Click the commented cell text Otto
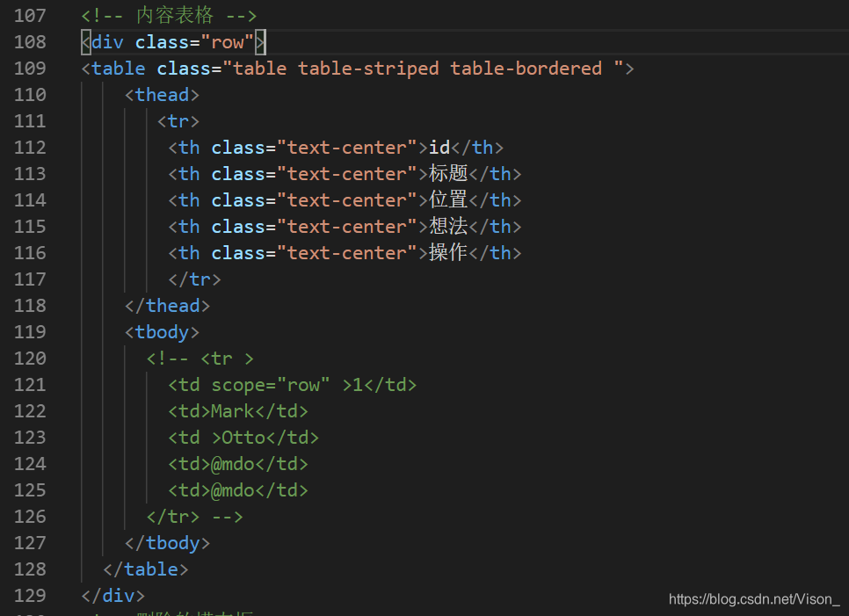 click(243, 438)
